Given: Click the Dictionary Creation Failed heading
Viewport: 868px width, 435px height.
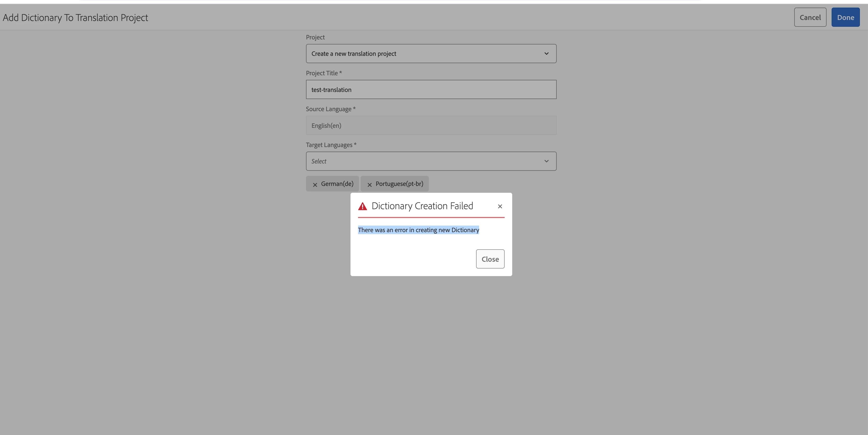Looking at the screenshot, I should (x=422, y=206).
